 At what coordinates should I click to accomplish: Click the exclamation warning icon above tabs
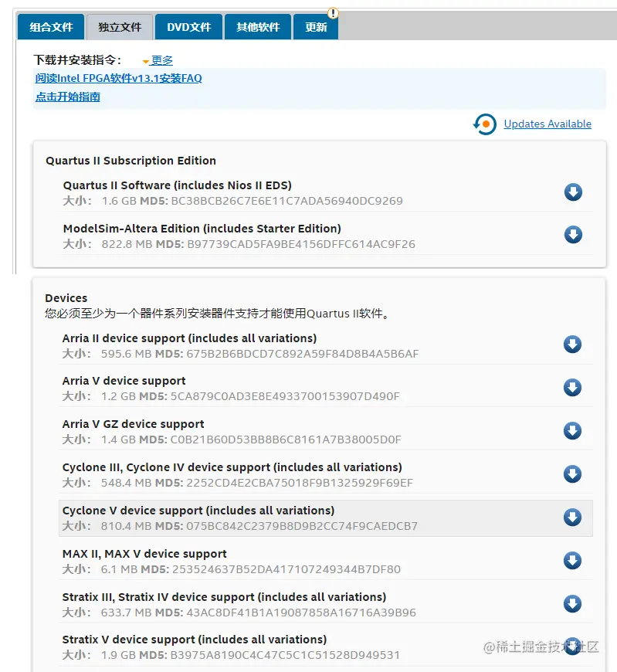tap(333, 13)
